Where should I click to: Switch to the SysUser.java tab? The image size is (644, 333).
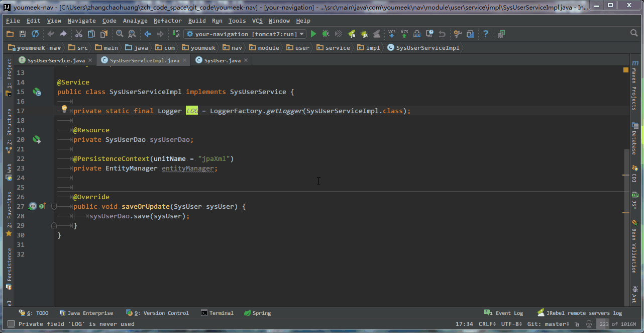point(222,60)
